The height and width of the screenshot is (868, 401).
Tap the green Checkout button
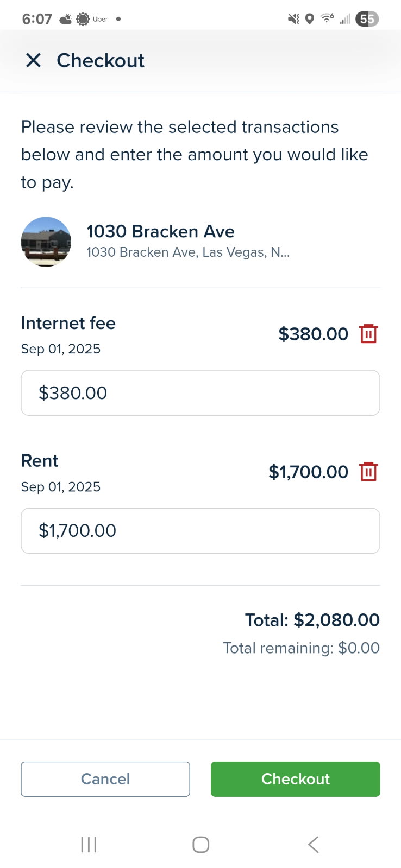[295, 779]
